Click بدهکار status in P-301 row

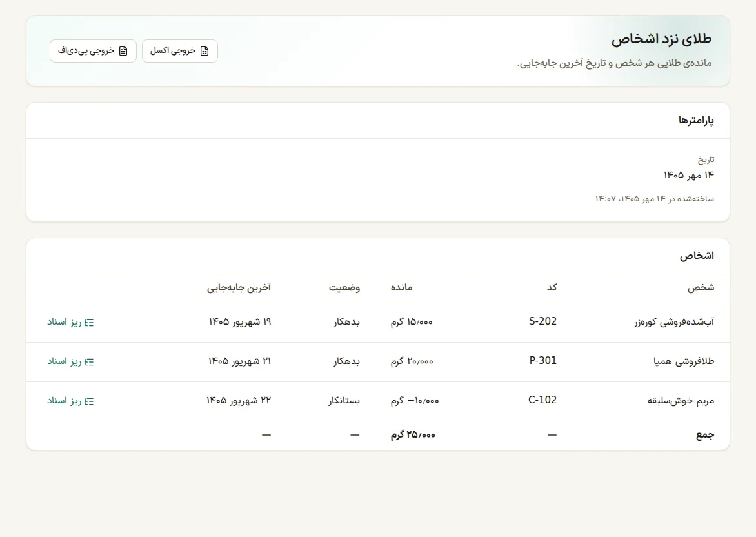click(346, 362)
